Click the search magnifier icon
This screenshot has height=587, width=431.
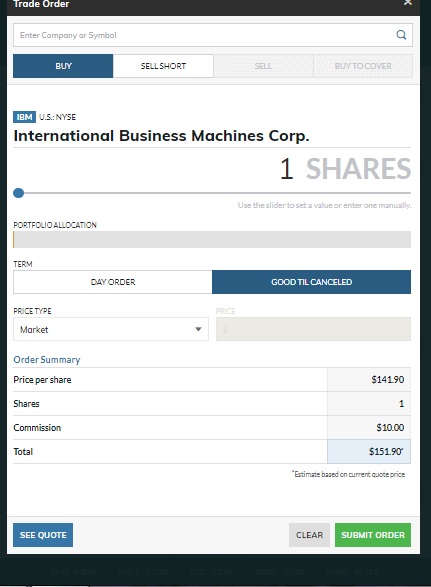point(401,35)
